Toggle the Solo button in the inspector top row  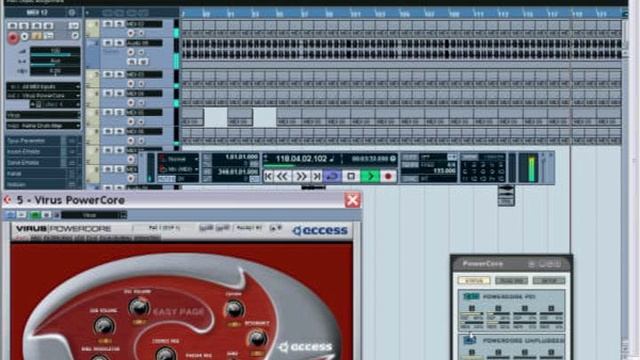[24, 26]
